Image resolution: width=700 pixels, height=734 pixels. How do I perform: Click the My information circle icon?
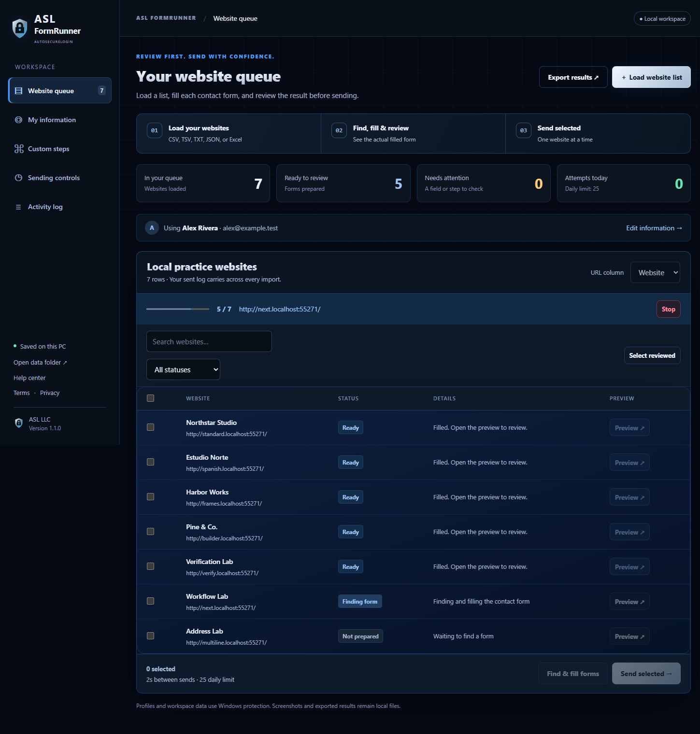pyautogui.click(x=18, y=120)
